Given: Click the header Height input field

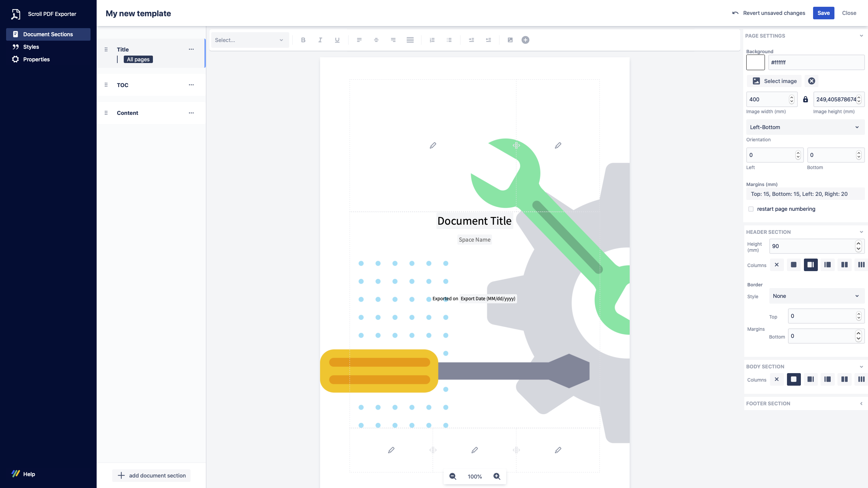Looking at the screenshot, I should tap(812, 246).
